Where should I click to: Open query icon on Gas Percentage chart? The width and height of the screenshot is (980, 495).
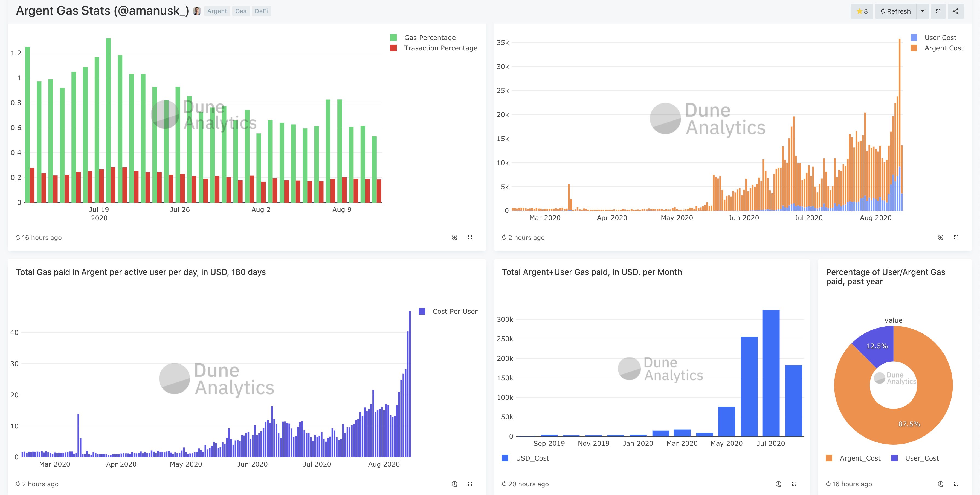point(454,238)
